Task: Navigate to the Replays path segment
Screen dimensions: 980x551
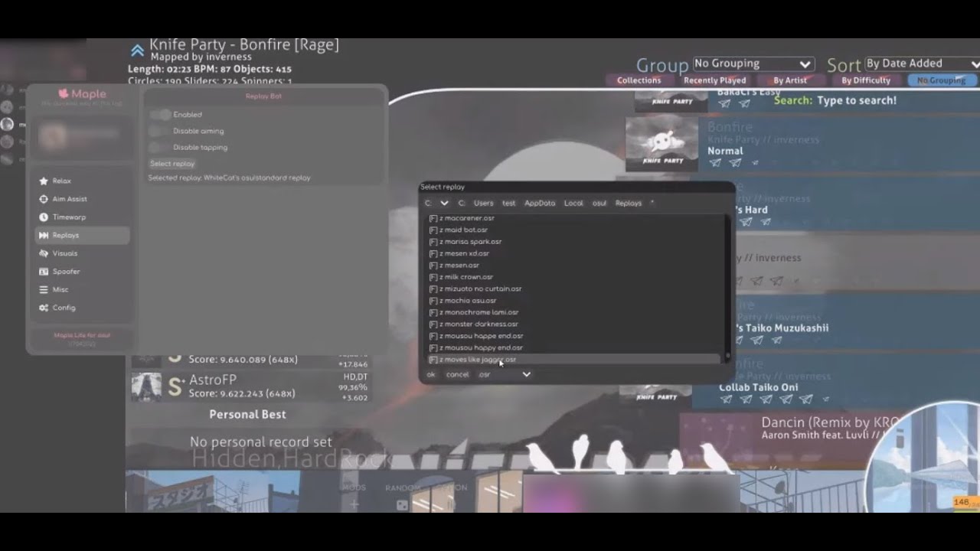Action: (x=629, y=204)
